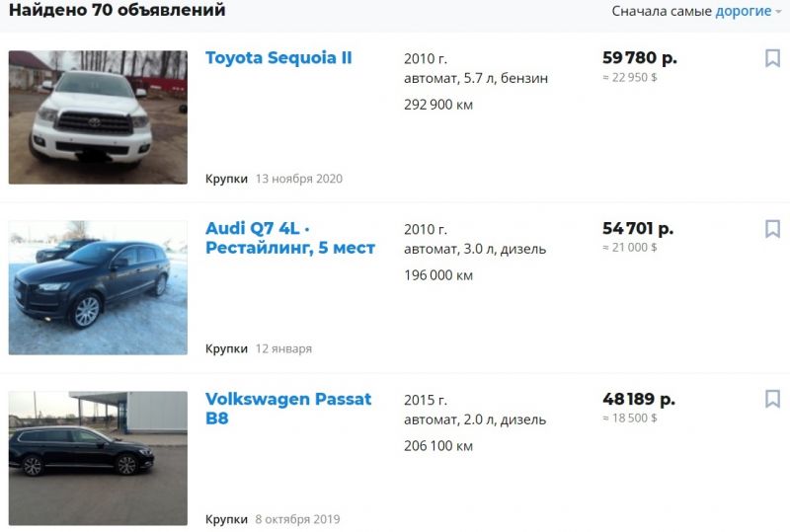
Task: Click the 48 189 р. price
Action: [x=639, y=399]
